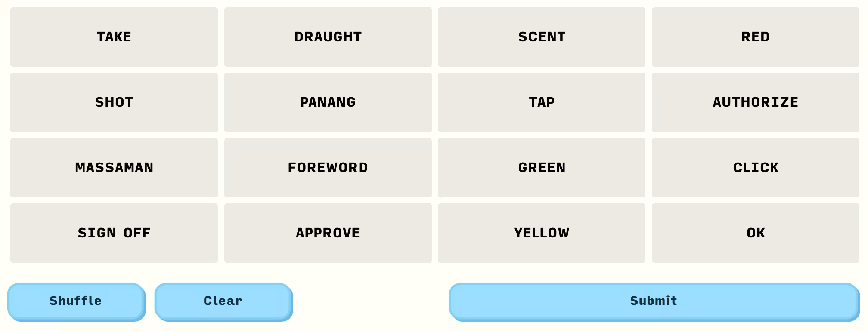The height and width of the screenshot is (332, 868).
Task: Select the TAKE word tile
Action: (114, 37)
